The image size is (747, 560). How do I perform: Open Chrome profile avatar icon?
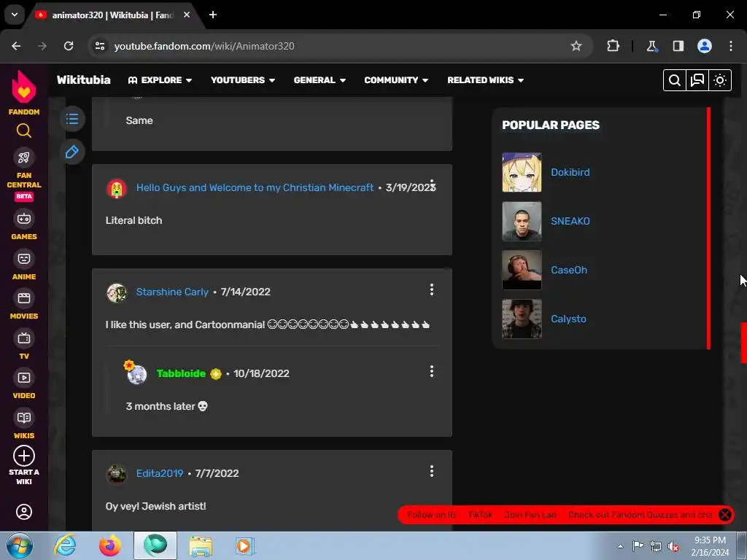(705, 46)
